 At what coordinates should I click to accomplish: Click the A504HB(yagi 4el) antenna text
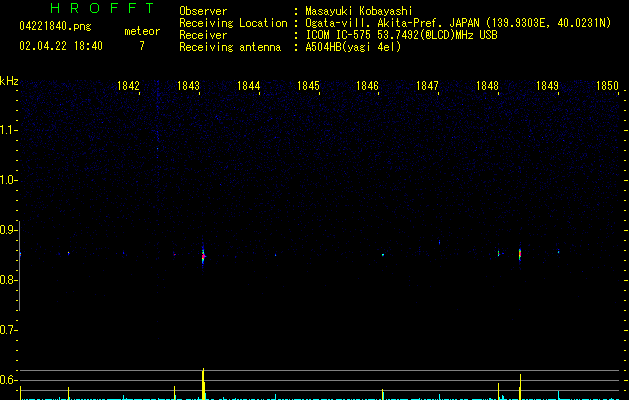(x=353, y=47)
